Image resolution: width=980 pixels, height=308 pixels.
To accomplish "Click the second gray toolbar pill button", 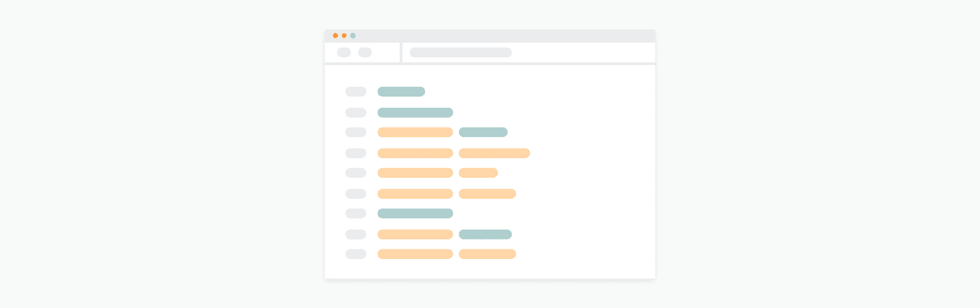I will [365, 52].
